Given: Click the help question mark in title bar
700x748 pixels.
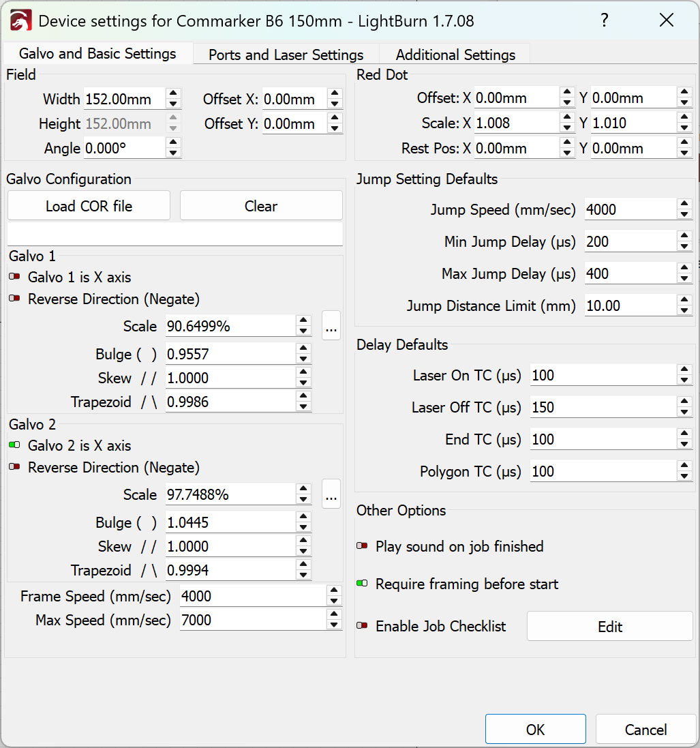Looking at the screenshot, I should pos(604,20).
